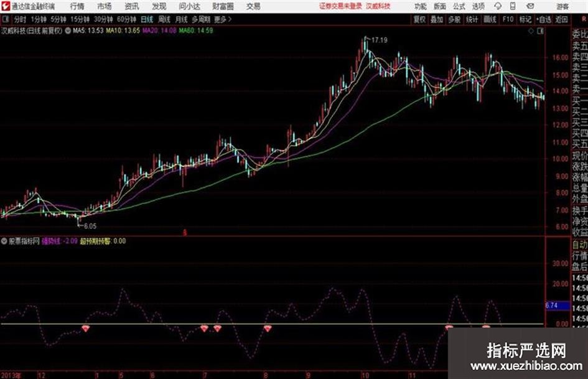Toggle the 自选 watchlist button
This screenshot has height=379, width=588.
click(x=544, y=19)
